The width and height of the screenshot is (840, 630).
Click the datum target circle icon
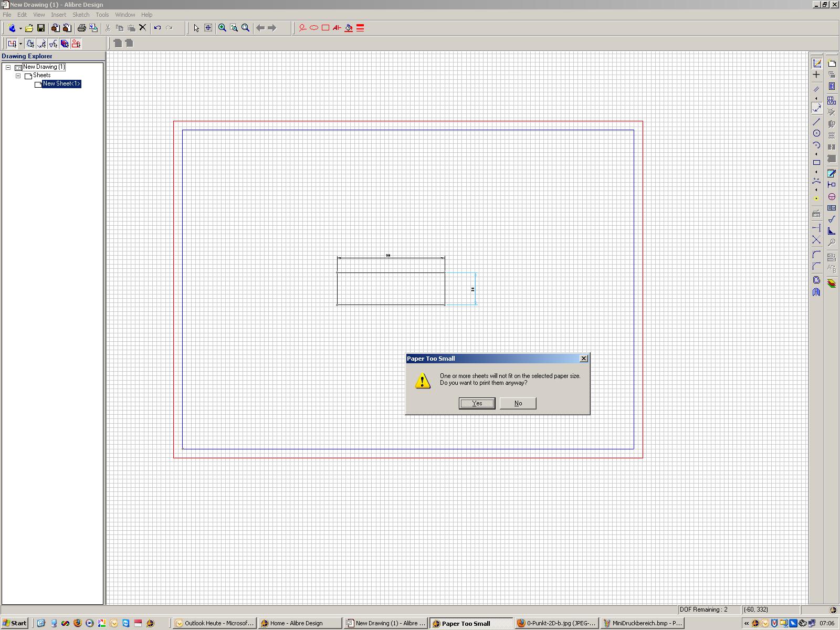pos(832,196)
